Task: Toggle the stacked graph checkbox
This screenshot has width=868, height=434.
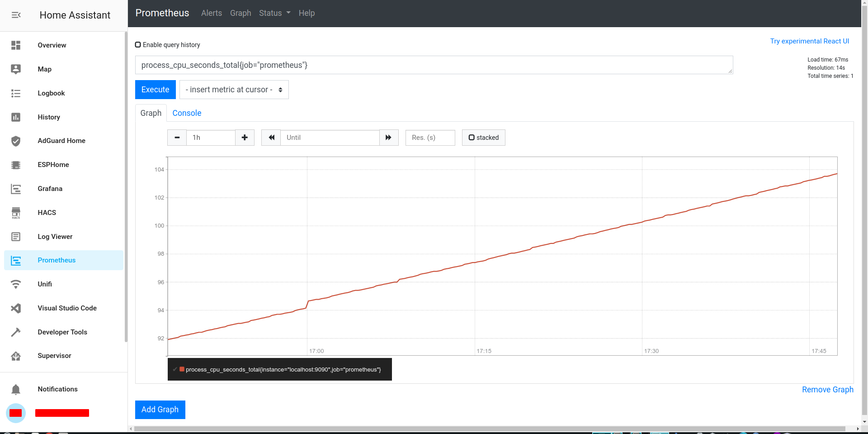Action: 472,138
